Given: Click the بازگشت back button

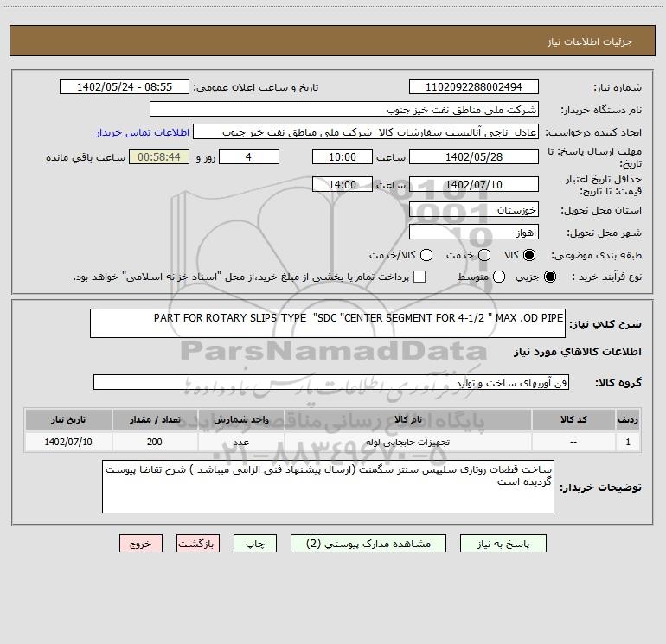Looking at the screenshot, I should click(x=198, y=544).
